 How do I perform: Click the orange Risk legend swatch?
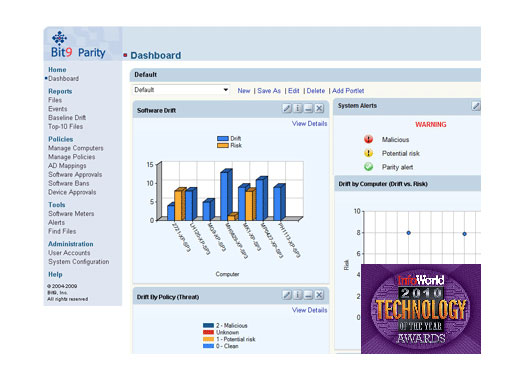click(x=223, y=146)
